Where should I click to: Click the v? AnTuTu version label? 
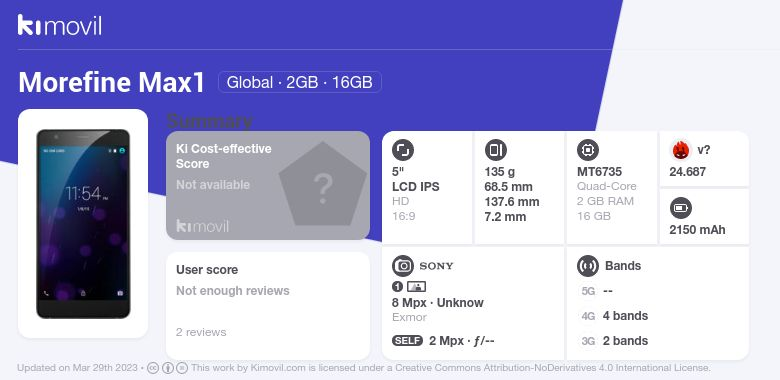[x=703, y=150]
